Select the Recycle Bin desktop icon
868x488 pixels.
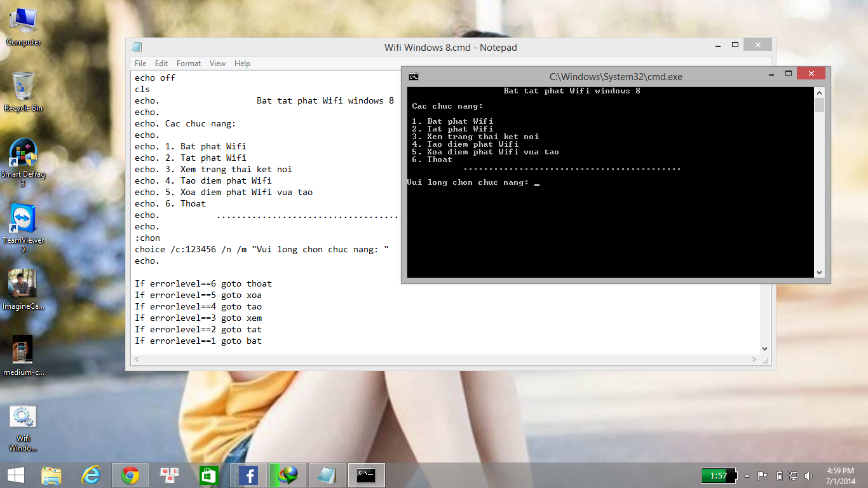pos(24,93)
